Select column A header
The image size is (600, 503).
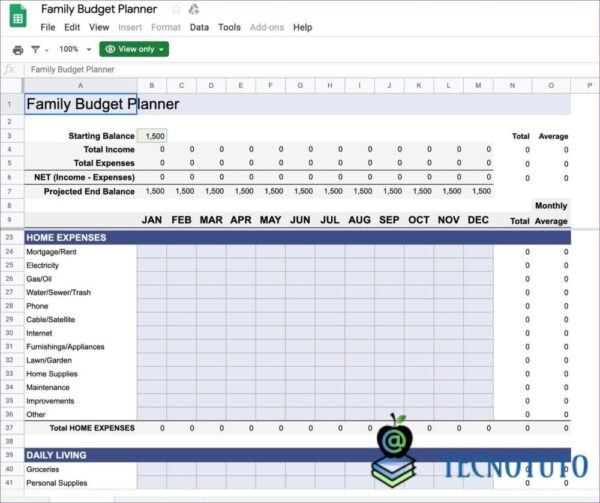pos(80,86)
